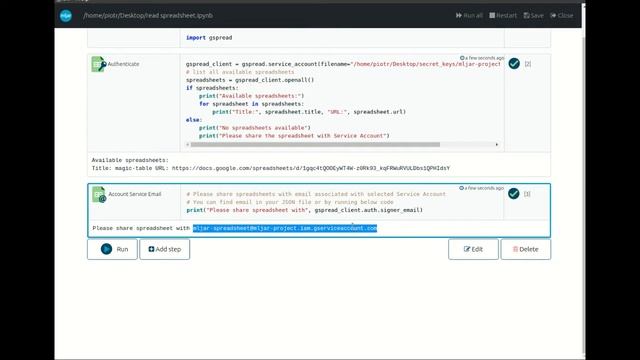640x360 pixels.
Task: Click the execution count [3] label
Action: (527, 194)
